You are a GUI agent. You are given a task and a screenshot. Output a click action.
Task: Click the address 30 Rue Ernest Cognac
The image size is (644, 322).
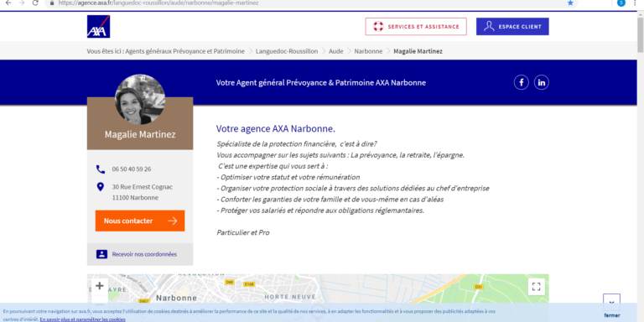143,187
